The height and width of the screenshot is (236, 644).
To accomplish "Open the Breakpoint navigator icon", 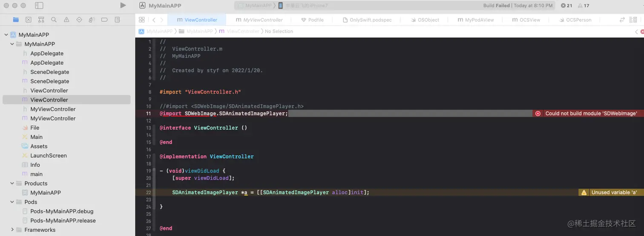I will click(x=104, y=20).
